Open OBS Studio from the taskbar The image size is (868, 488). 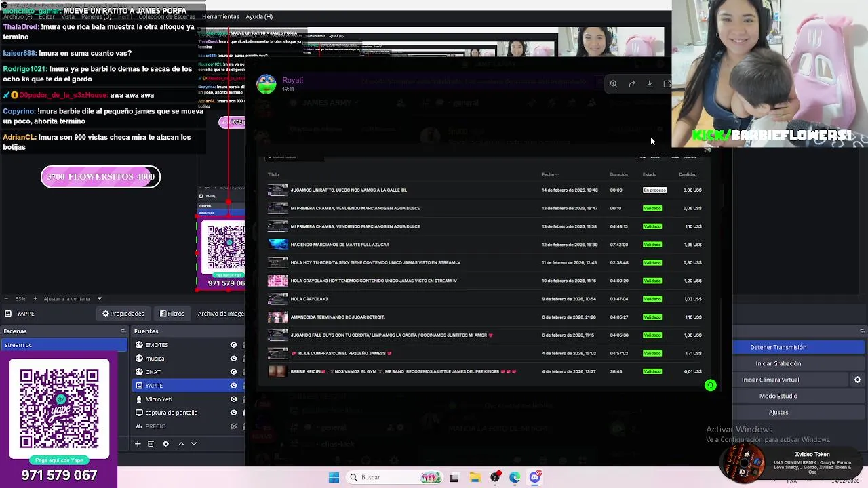coord(495,477)
